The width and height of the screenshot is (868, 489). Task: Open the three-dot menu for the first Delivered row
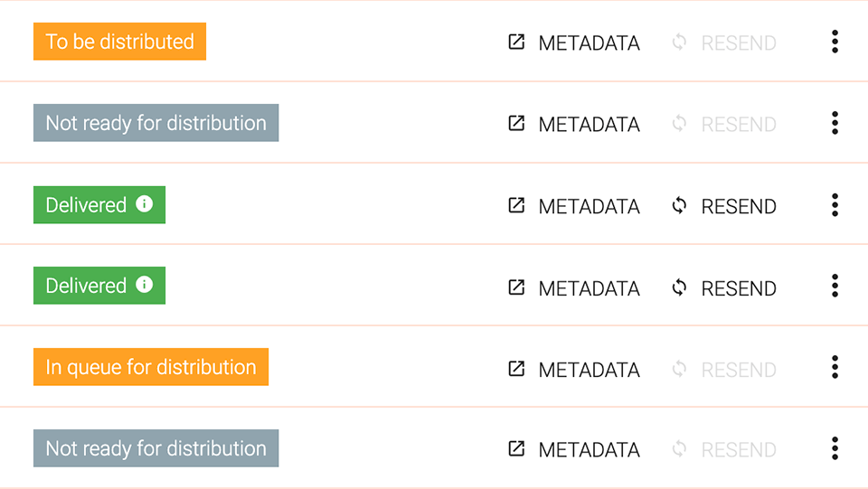click(835, 204)
